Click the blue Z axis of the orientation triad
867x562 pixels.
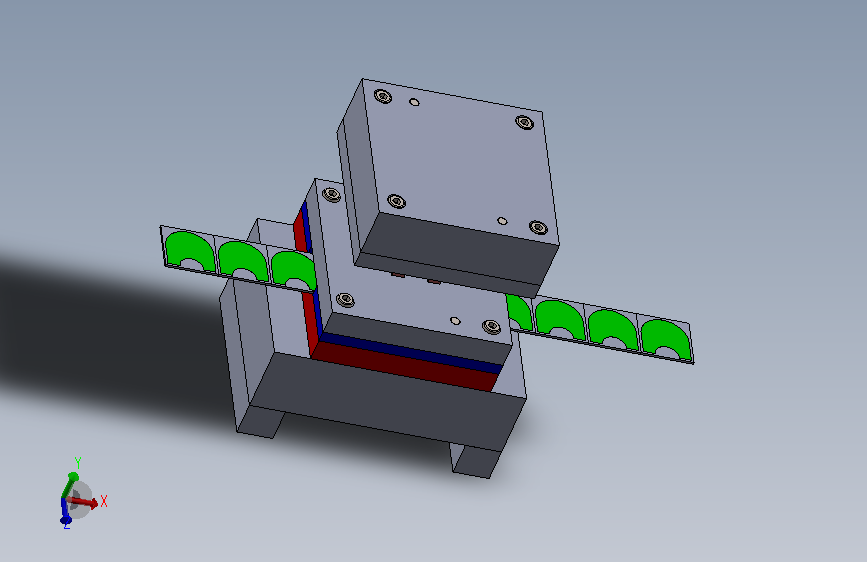(64, 511)
